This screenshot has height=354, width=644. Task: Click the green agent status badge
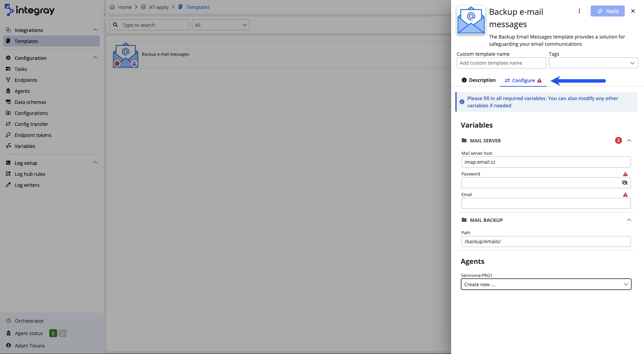point(53,333)
